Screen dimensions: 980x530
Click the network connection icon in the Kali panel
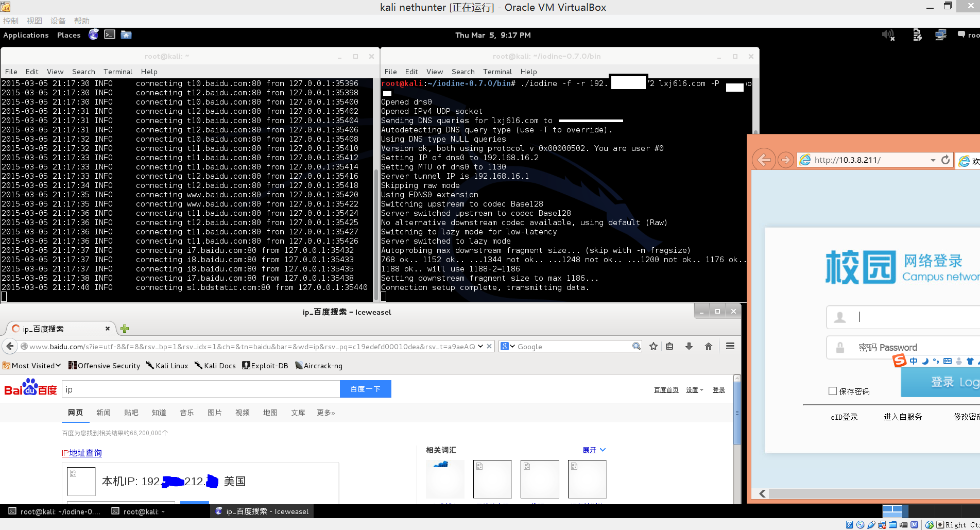tap(941, 35)
